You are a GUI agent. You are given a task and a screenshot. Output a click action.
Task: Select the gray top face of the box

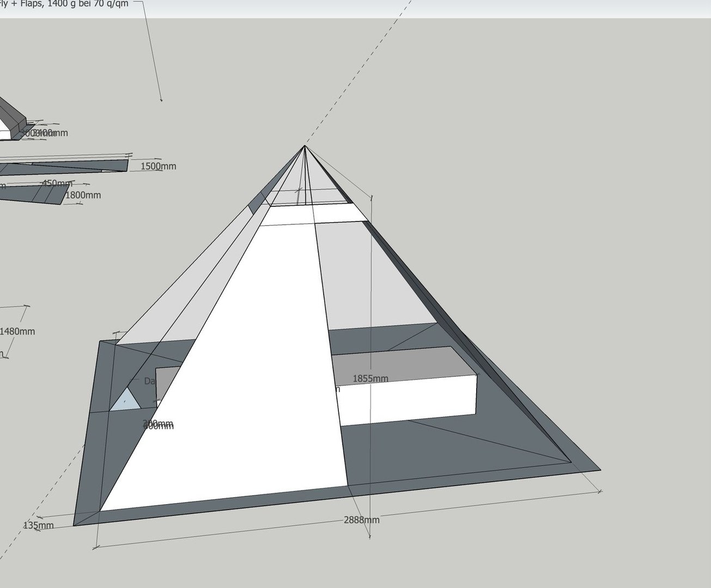tap(403, 362)
